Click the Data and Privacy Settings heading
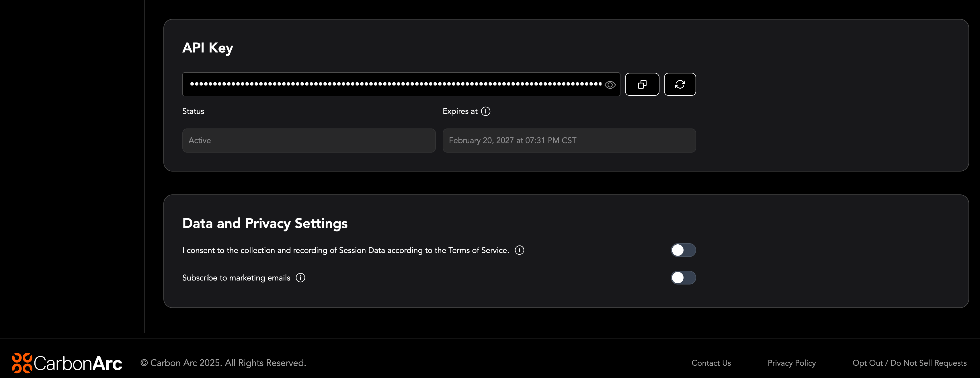 pyautogui.click(x=265, y=223)
